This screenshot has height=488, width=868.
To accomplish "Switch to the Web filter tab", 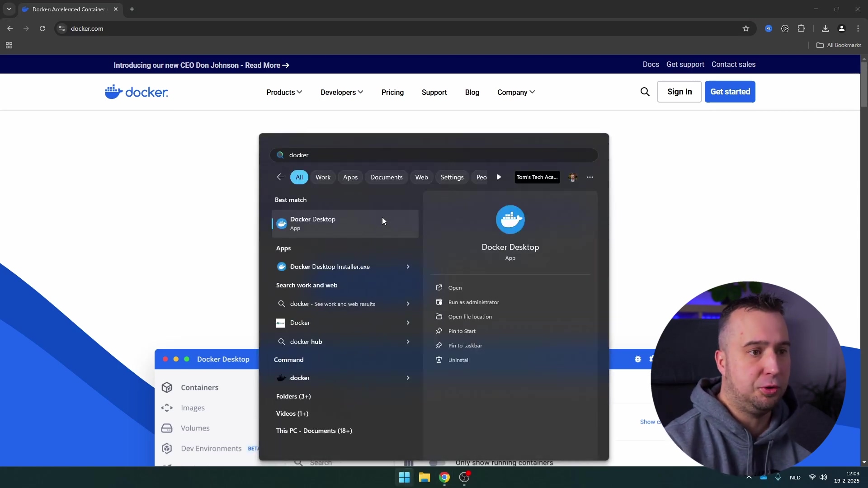I will point(421,177).
